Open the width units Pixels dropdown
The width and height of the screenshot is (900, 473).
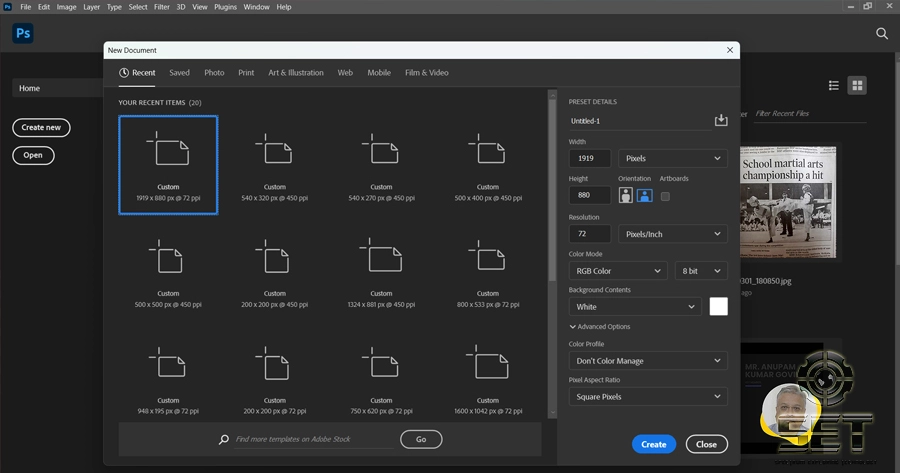click(x=673, y=158)
